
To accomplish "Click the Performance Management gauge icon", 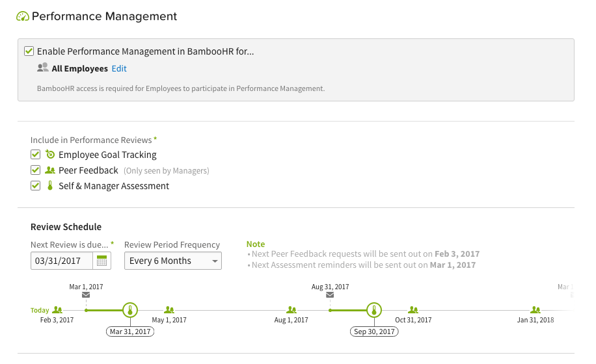I will 22,16.
